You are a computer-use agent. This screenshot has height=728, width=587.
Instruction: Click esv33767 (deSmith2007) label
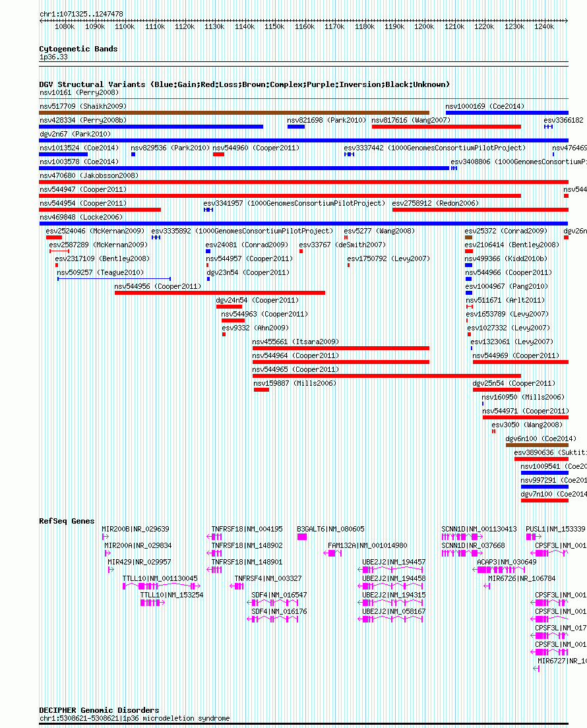(x=342, y=245)
